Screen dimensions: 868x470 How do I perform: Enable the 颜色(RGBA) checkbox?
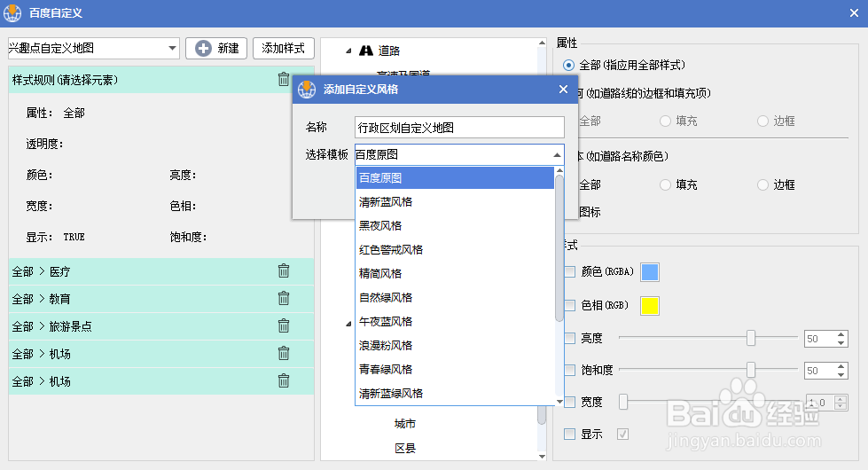pos(569,272)
